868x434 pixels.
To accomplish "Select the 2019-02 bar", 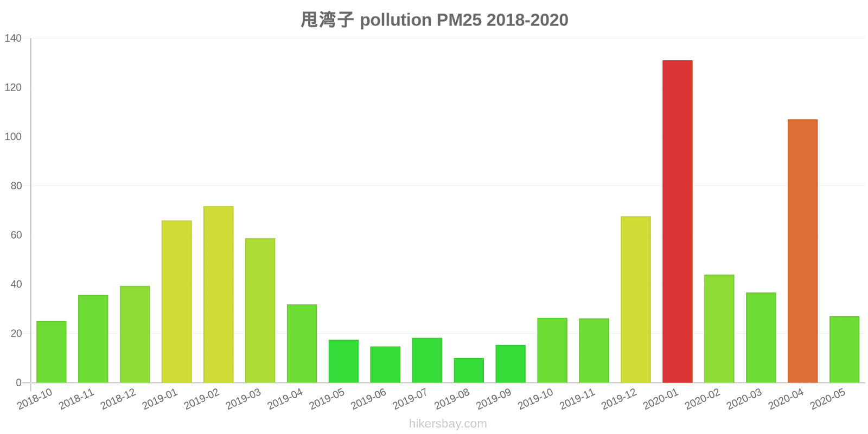I will coord(218,295).
